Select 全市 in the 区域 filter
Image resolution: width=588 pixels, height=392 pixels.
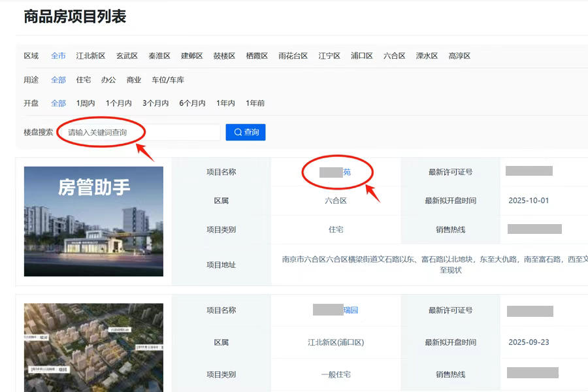pyautogui.click(x=58, y=56)
